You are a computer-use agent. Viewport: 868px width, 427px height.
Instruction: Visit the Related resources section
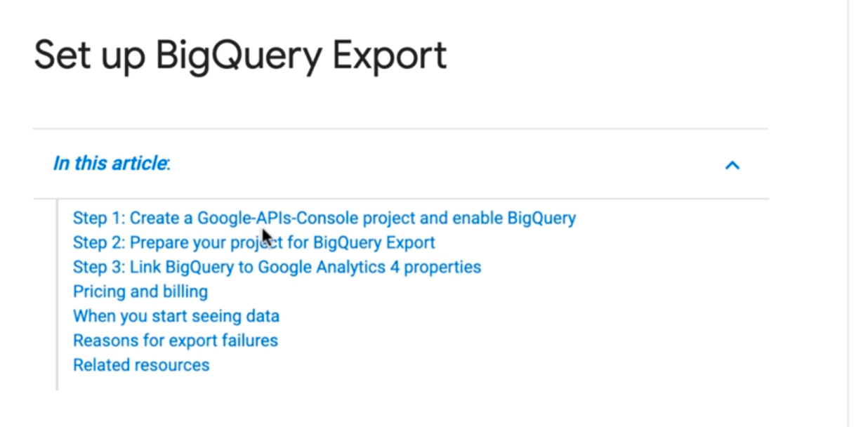click(x=141, y=365)
